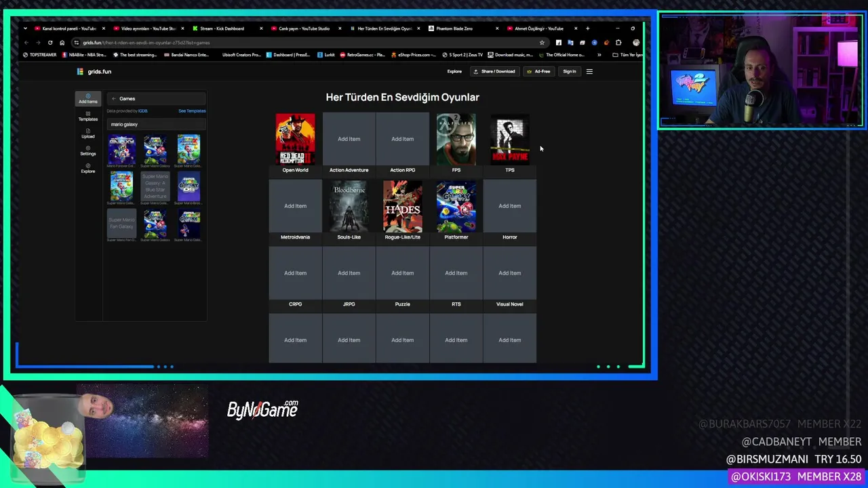Screen dimensions: 868x488
Task: Click the Share / Download button
Action: [x=494, y=71]
